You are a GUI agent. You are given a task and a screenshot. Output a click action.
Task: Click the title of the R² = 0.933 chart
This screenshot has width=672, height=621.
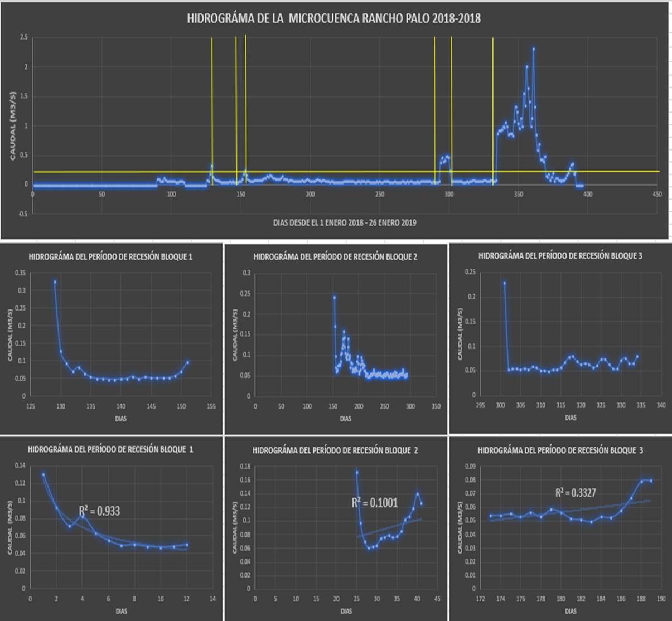pos(110,449)
